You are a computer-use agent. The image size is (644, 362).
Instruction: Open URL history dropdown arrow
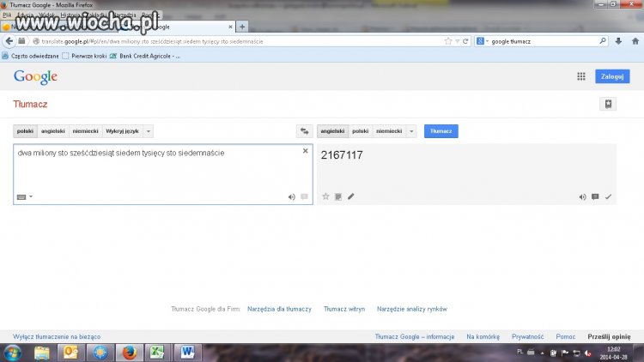[457, 41]
